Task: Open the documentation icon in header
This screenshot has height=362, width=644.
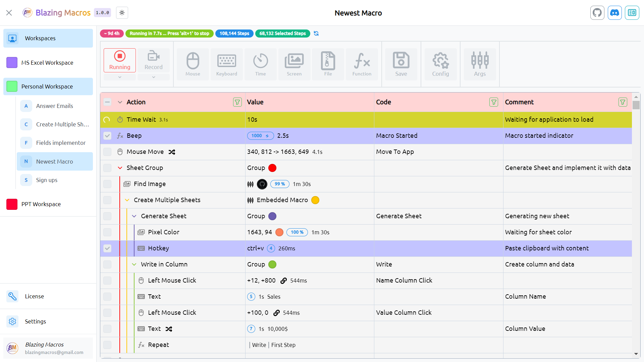Action: pyautogui.click(x=632, y=13)
